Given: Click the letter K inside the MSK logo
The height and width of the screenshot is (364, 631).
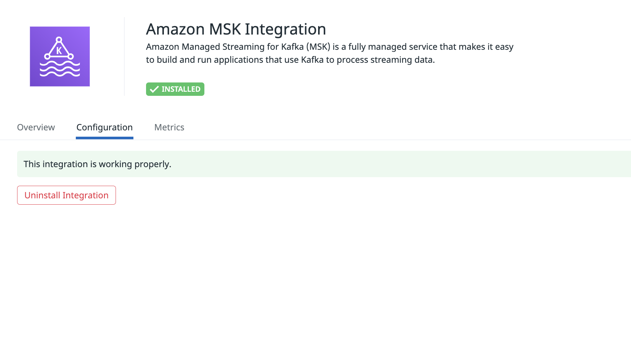Looking at the screenshot, I should pos(59,51).
